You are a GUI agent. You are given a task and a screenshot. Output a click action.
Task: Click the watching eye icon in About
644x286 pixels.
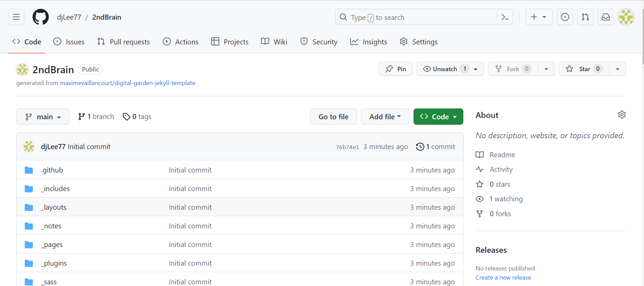pyautogui.click(x=480, y=199)
